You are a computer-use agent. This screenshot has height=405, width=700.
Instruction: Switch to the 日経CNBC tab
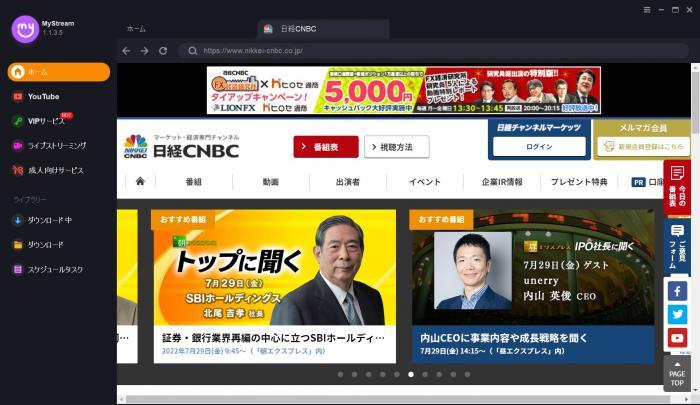click(x=323, y=29)
